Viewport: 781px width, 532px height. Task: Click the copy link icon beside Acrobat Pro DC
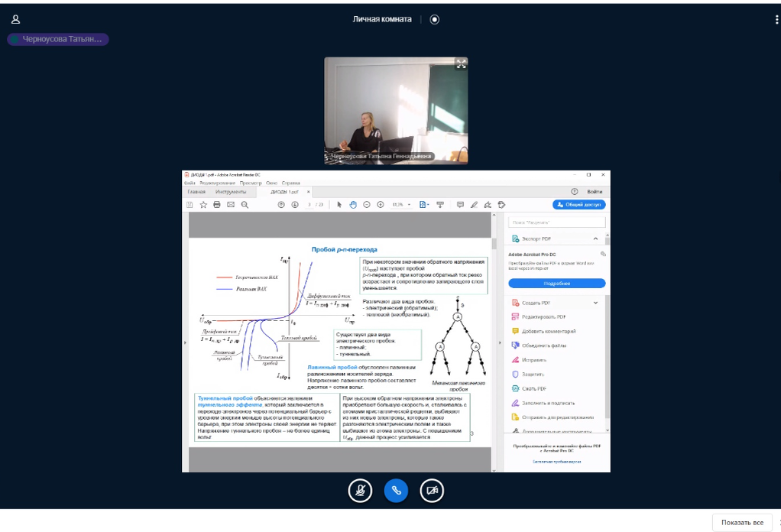point(603,254)
